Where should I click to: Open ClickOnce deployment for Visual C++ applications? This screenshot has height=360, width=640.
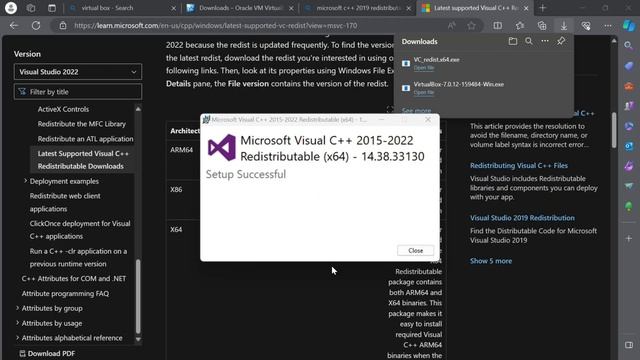pos(80,230)
